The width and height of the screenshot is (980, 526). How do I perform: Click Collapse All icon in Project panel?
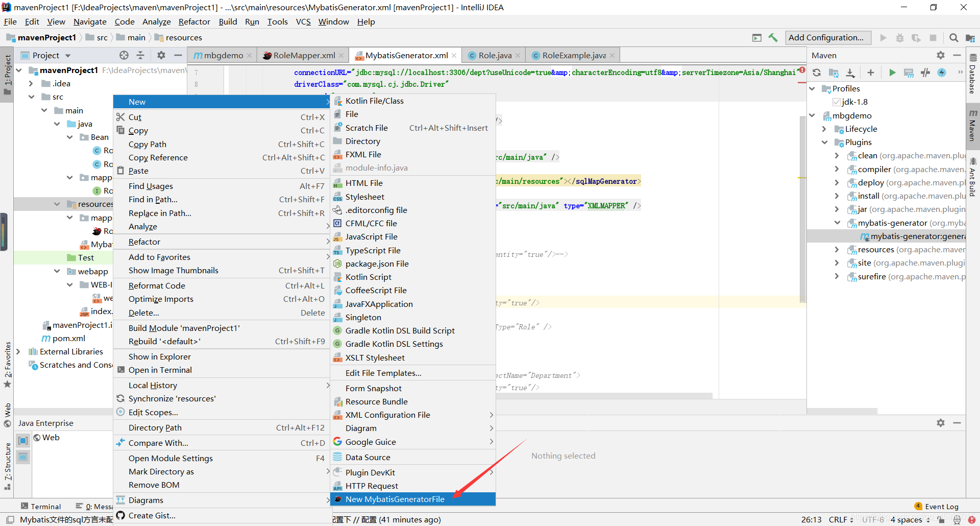[140, 55]
